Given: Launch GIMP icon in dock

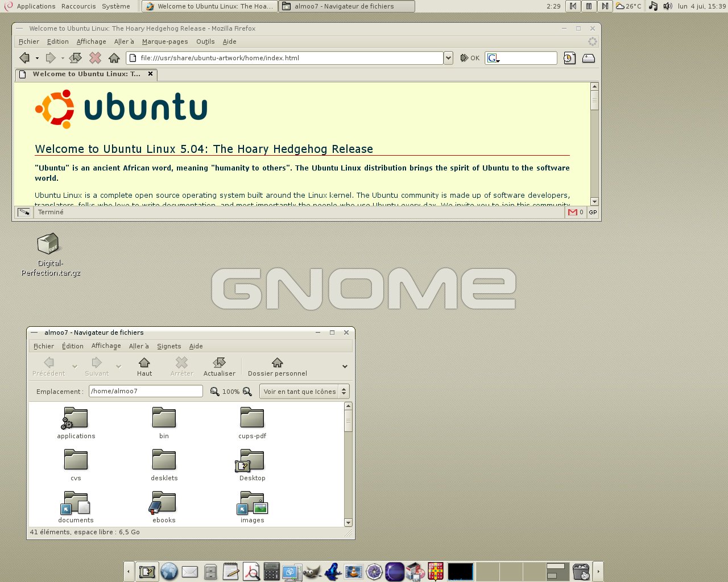Looking at the screenshot, I should 312,571.
